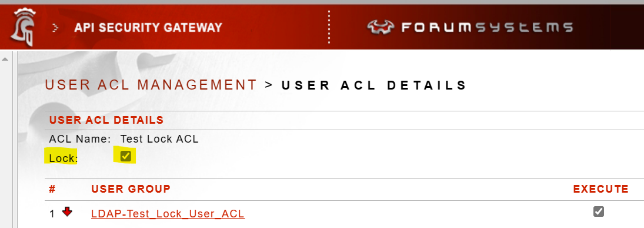Screen dimensions: 644x228
Task: Click the API SECURITY GATEWAY header title
Action: pos(148,28)
